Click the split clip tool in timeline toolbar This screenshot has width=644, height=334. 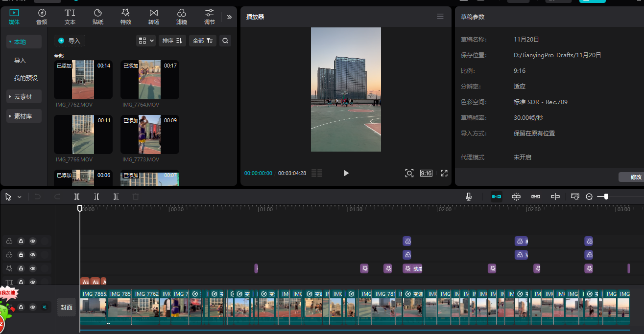tap(77, 197)
